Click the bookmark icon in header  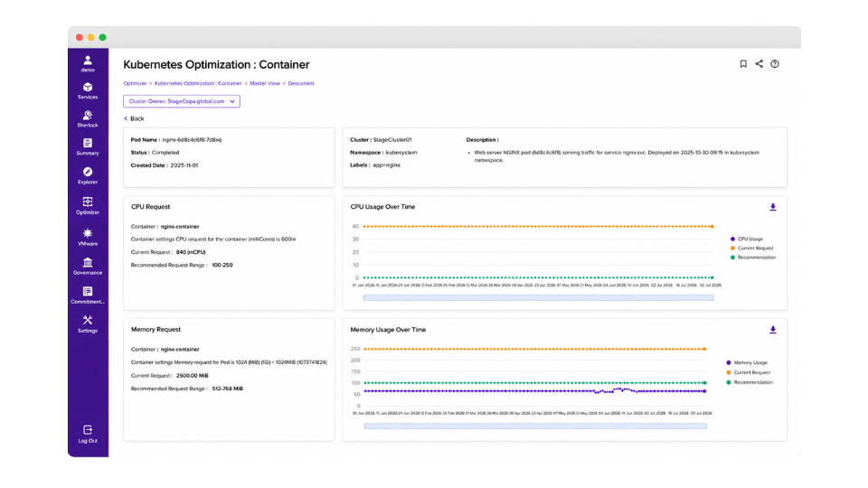[743, 64]
